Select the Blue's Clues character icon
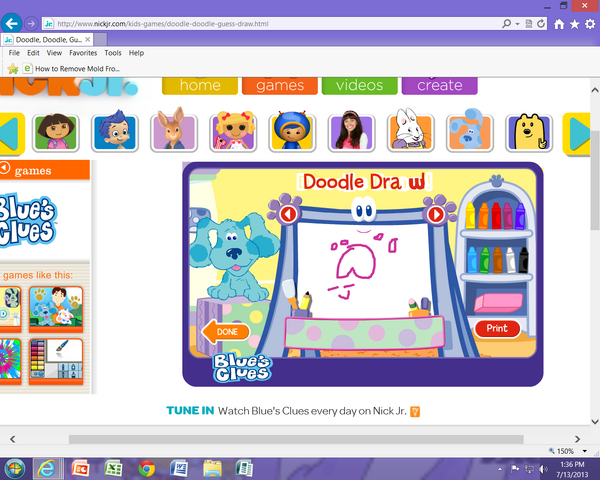The height and width of the screenshot is (480, 600). pos(470,132)
